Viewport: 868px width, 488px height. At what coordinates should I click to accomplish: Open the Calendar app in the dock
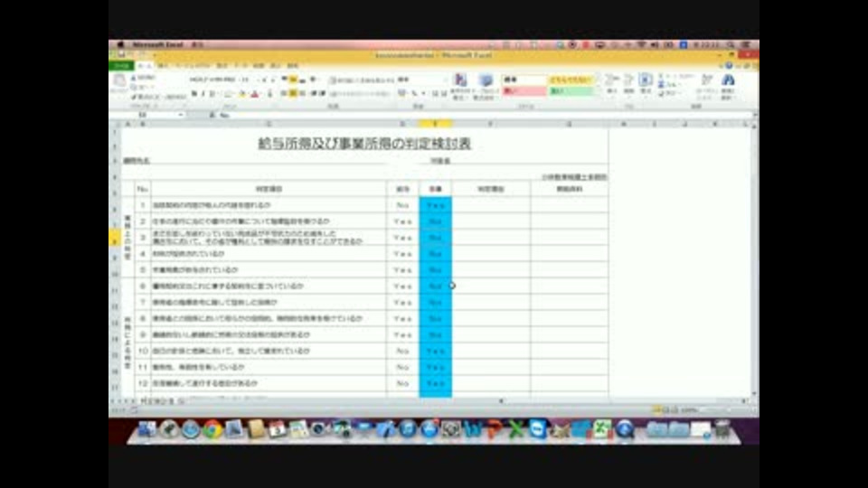tap(277, 429)
